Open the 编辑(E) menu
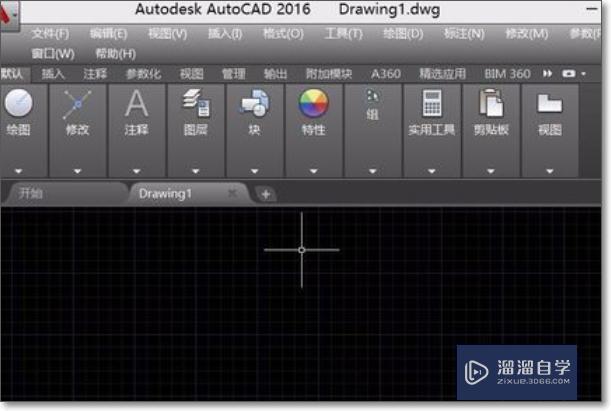Image resolution: width=611 pixels, height=411 pixels. click(108, 34)
